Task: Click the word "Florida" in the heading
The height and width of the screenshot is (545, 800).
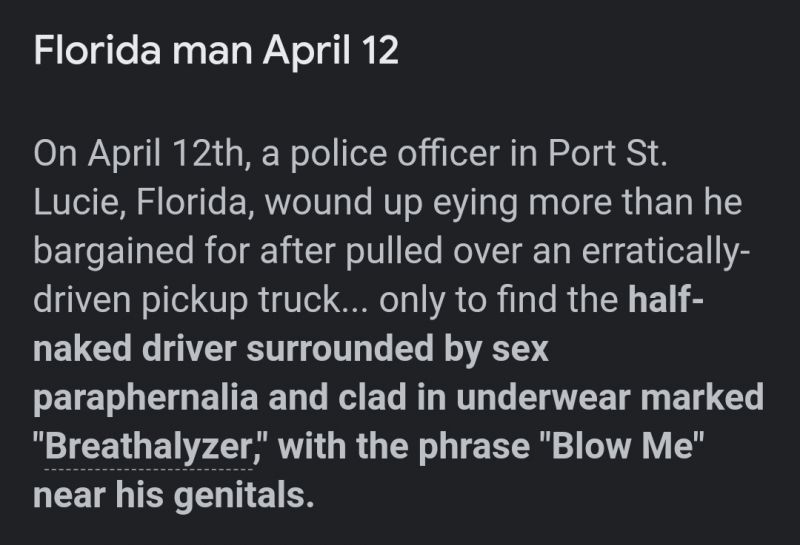Action: (97, 51)
